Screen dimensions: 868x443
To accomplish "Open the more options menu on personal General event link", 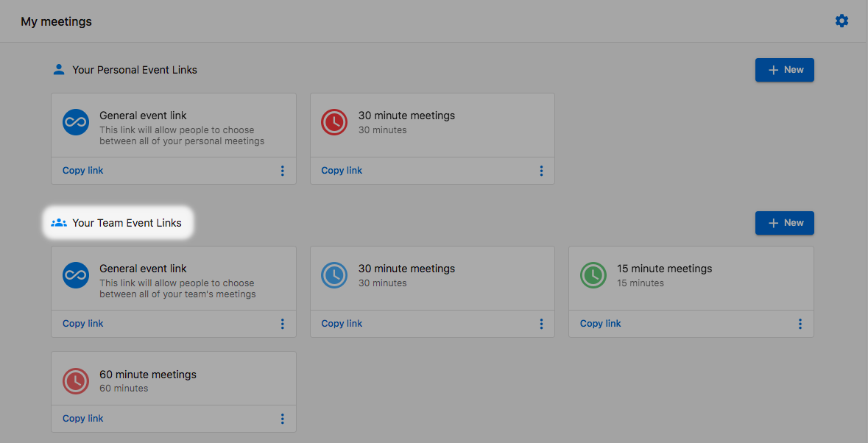I will [x=282, y=171].
